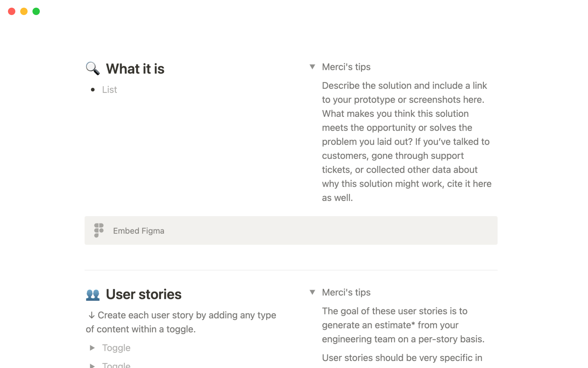Click the first Toggle placeholder text

pyautogui.click(x=116, y=348)
